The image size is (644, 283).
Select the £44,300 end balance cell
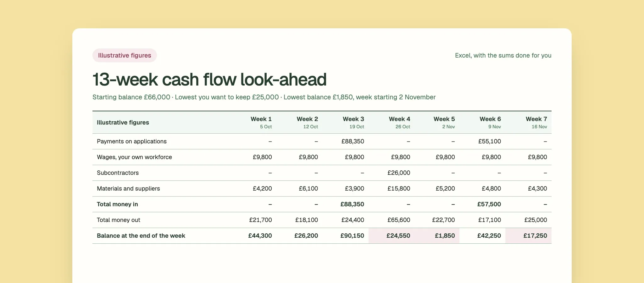coord(253,236)
